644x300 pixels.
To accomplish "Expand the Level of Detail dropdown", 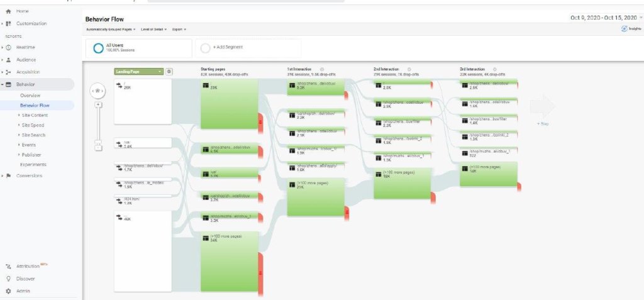I will (154, 29).
